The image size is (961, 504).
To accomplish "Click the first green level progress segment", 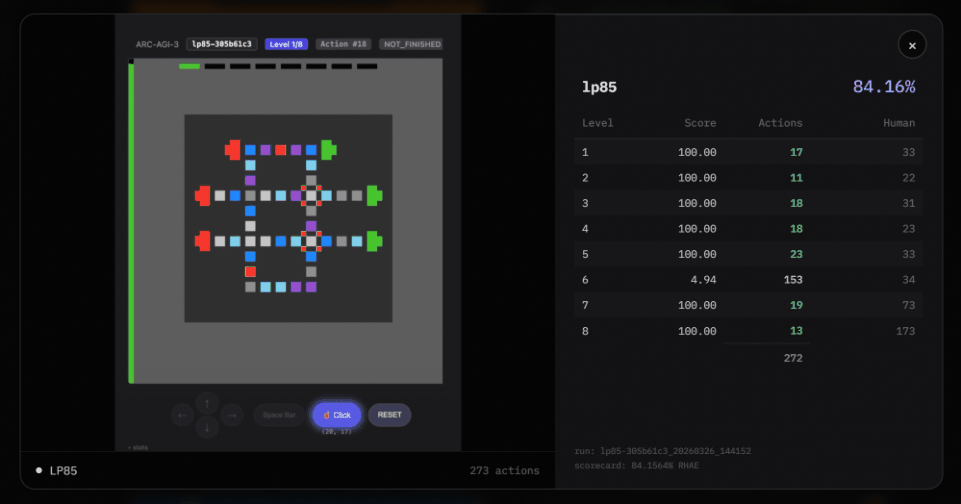I will (189, 67).
